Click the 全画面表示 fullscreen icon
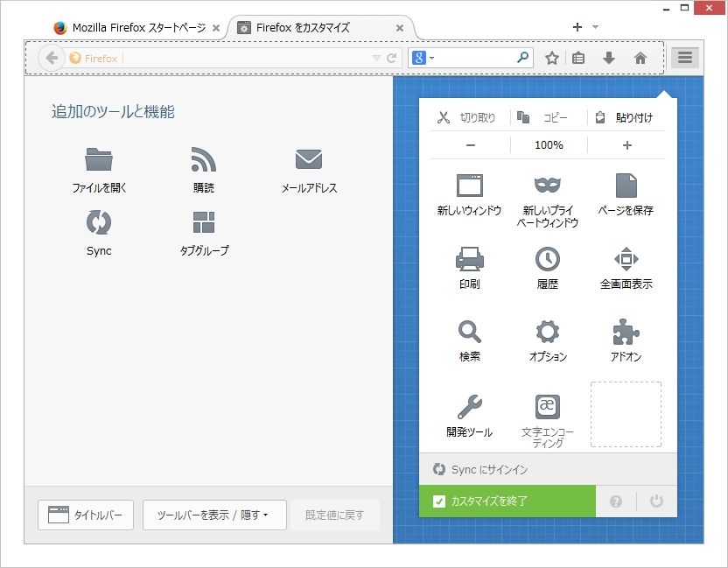Image resolution: width=728 pixels, height=568 pixels. [x=626, y=259]
